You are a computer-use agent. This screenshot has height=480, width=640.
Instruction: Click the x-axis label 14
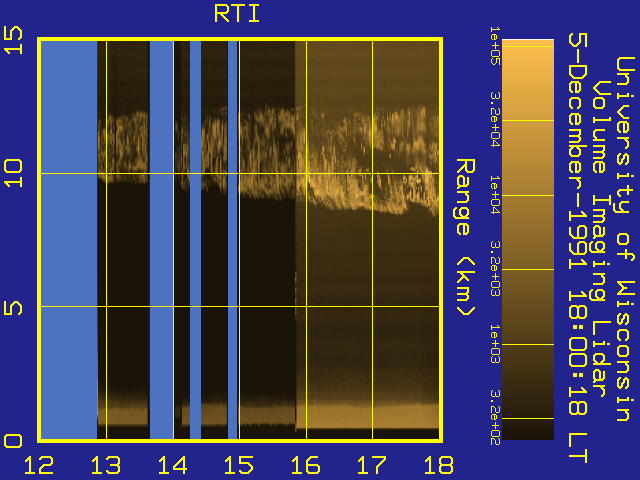point(172,465)
